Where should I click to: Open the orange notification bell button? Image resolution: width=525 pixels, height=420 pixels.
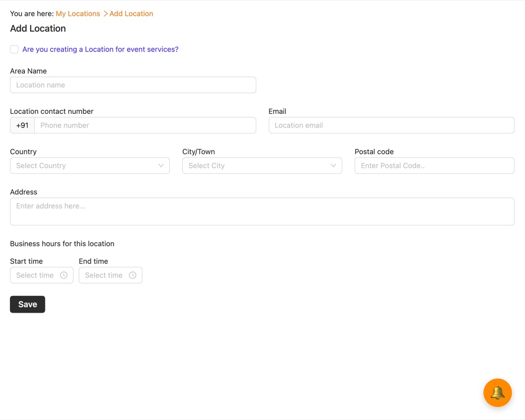(497, 392)
